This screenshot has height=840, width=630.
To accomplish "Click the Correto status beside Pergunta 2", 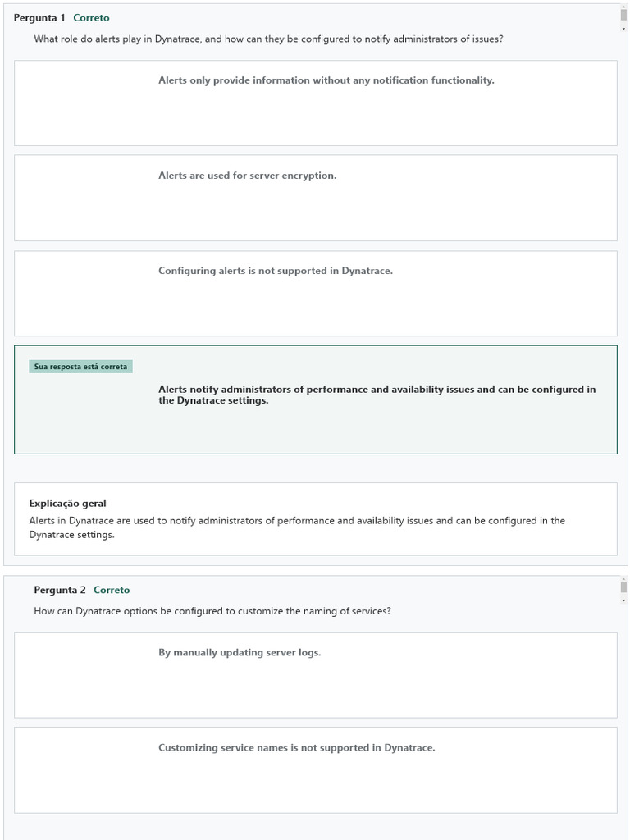I will (112, 590).
